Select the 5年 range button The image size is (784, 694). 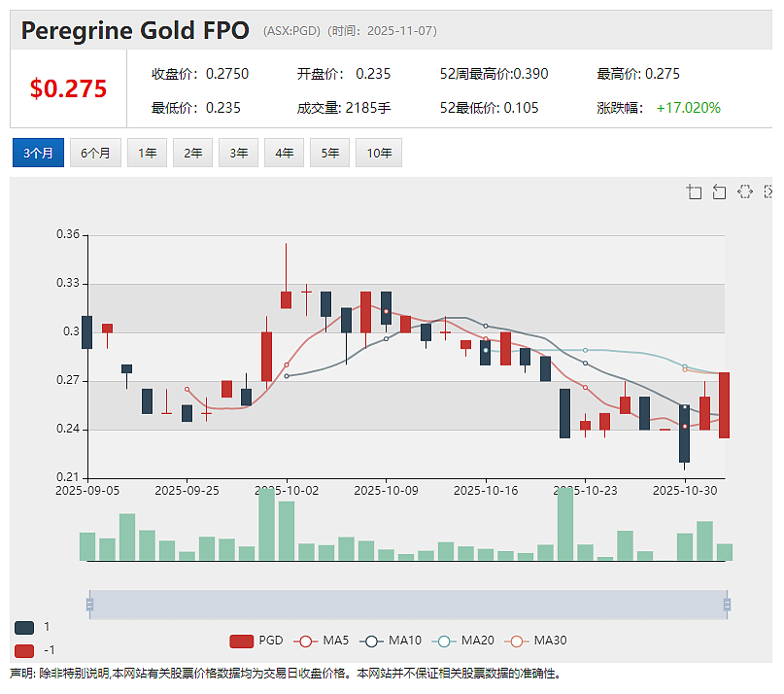click(x=329, y=153)
